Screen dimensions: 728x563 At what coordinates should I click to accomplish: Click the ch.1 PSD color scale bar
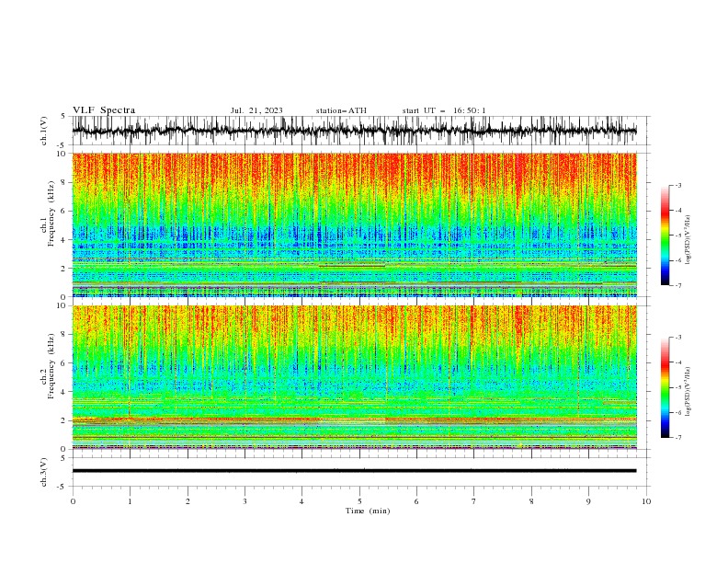point(665,236)
